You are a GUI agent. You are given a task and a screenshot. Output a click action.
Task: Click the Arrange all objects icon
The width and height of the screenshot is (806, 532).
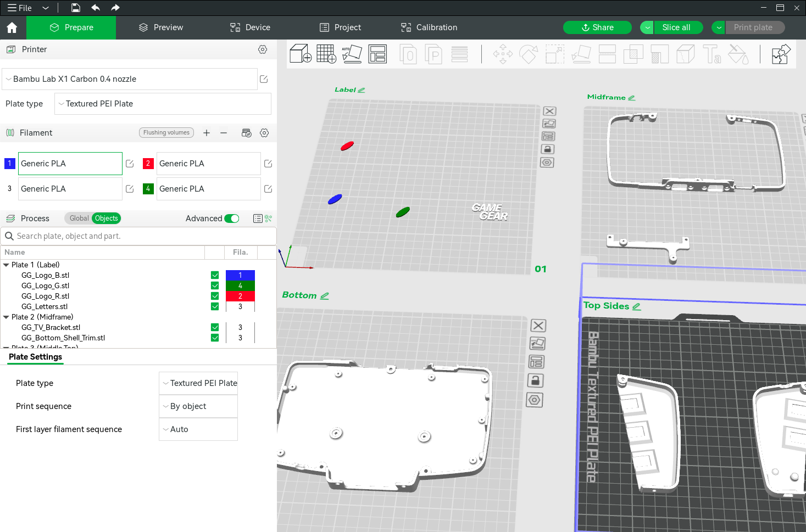pos(377,54)
